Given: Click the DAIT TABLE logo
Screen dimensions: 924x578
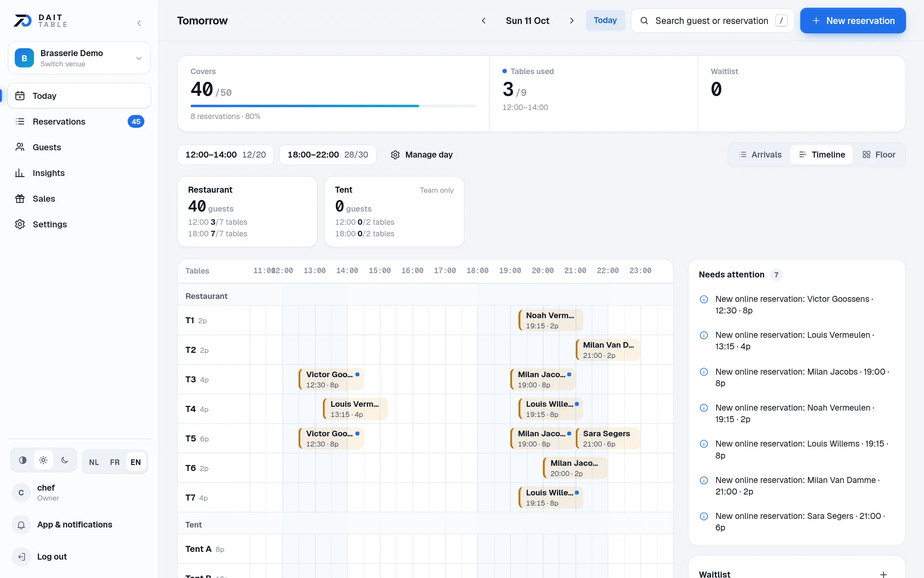Looking at the screenshot, I should [x=41, y=21].
